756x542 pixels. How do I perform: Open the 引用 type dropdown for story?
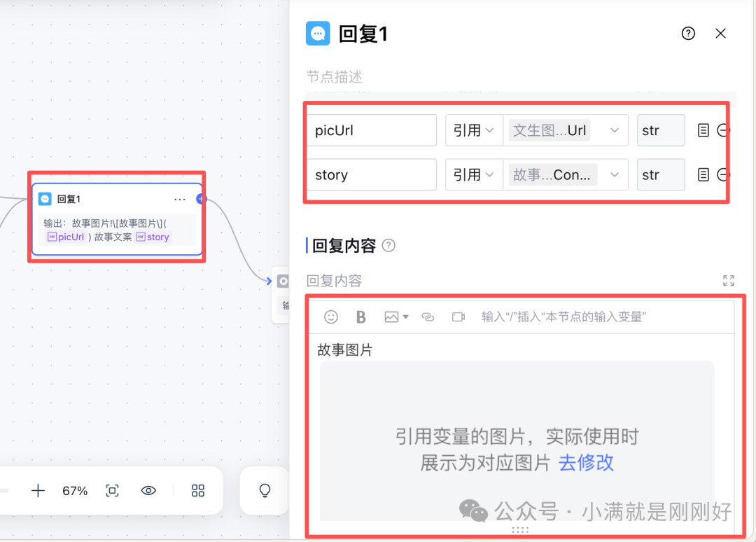pos(473,174)
